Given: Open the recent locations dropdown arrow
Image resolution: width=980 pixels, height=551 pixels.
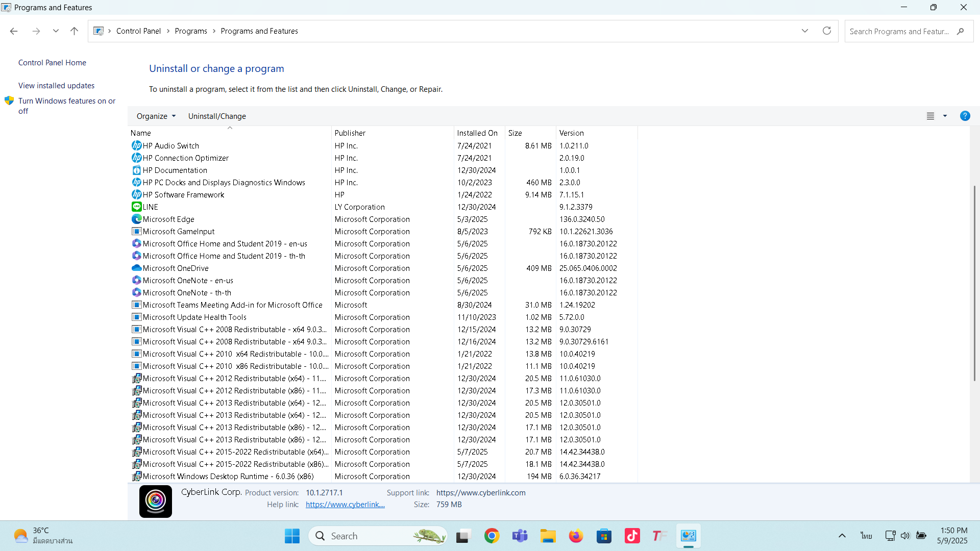Looking at the screenshot, I should pyautogui.click(x=56, y=31).
